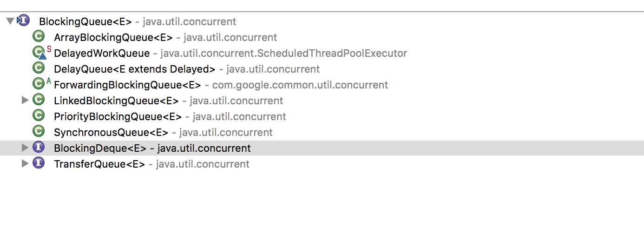
Task: Click the ArrayBlockingQueue class icon
Action: click(x=39, y=37)
